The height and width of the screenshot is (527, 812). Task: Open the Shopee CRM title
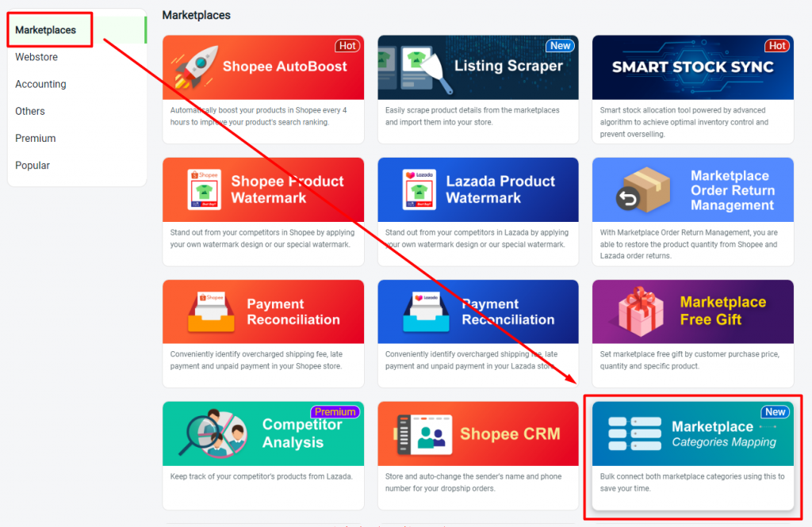(510, 433)
